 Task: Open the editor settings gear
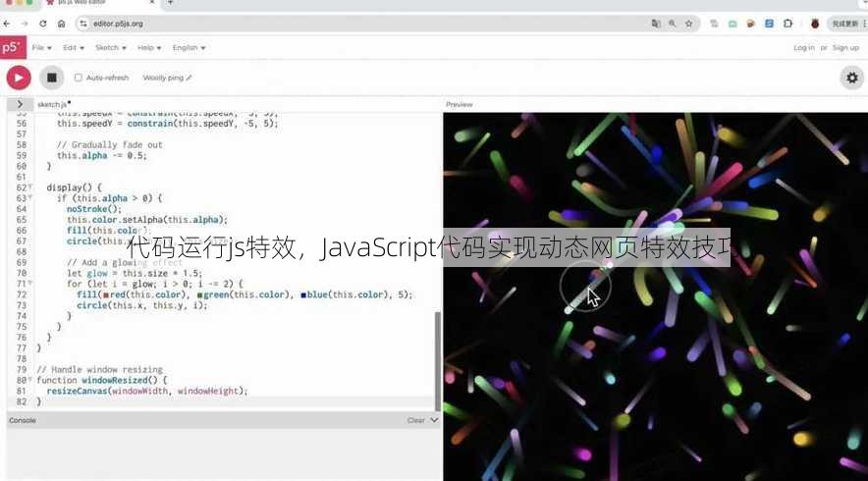[852, 79]
